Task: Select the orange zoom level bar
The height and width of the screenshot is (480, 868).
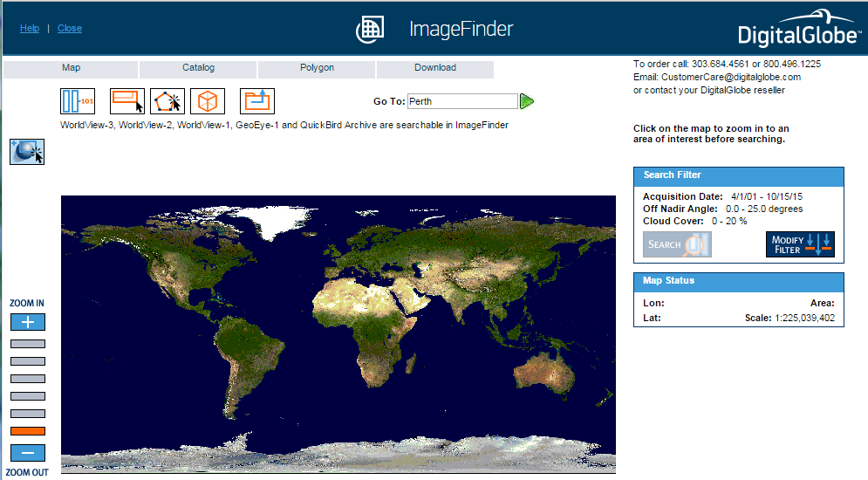Action: coord(28,431)
